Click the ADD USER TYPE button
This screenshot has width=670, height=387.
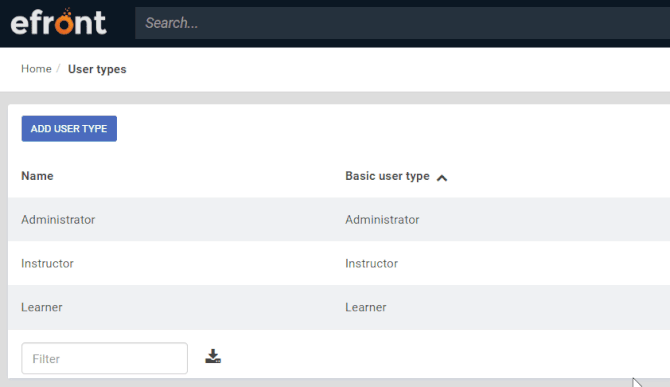tap(69, 129)
